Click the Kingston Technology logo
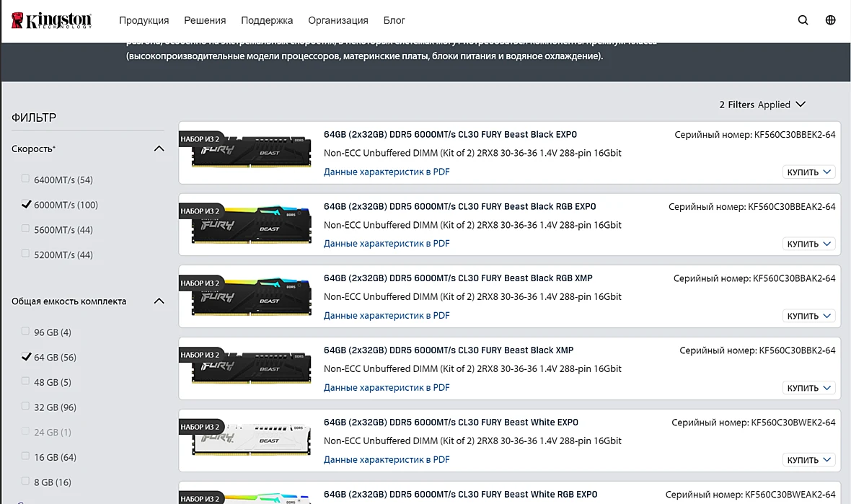 tap(51, 20)
